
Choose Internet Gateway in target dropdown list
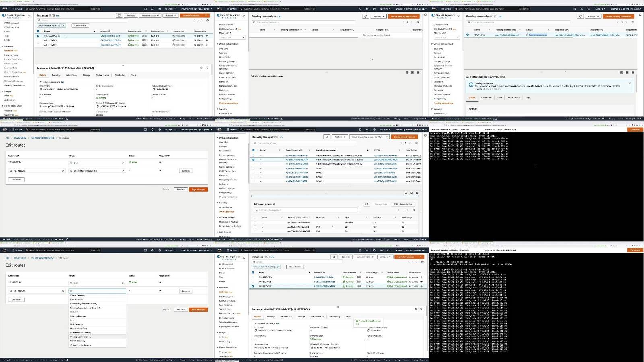pyautogui.click(x=98, y=316)
